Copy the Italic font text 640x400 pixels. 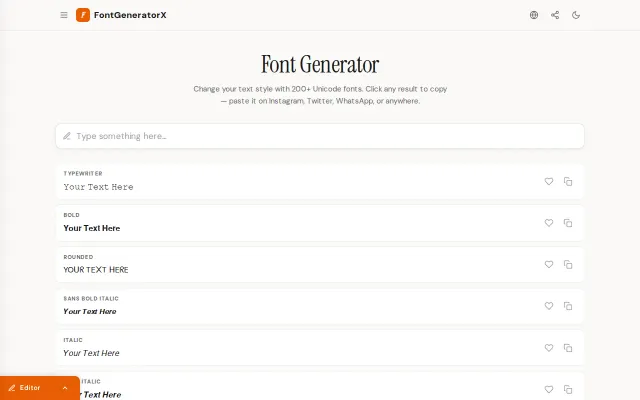(568, 348)
